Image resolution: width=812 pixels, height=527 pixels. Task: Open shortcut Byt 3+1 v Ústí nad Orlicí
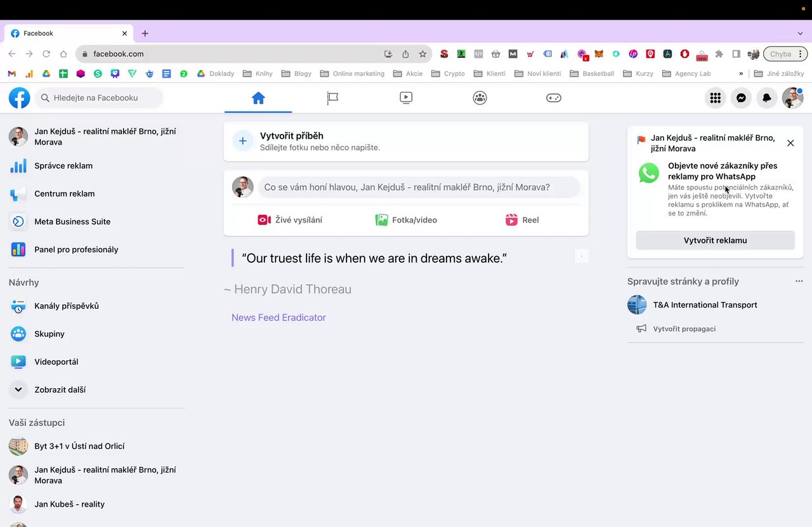click(x=96, y=446)
